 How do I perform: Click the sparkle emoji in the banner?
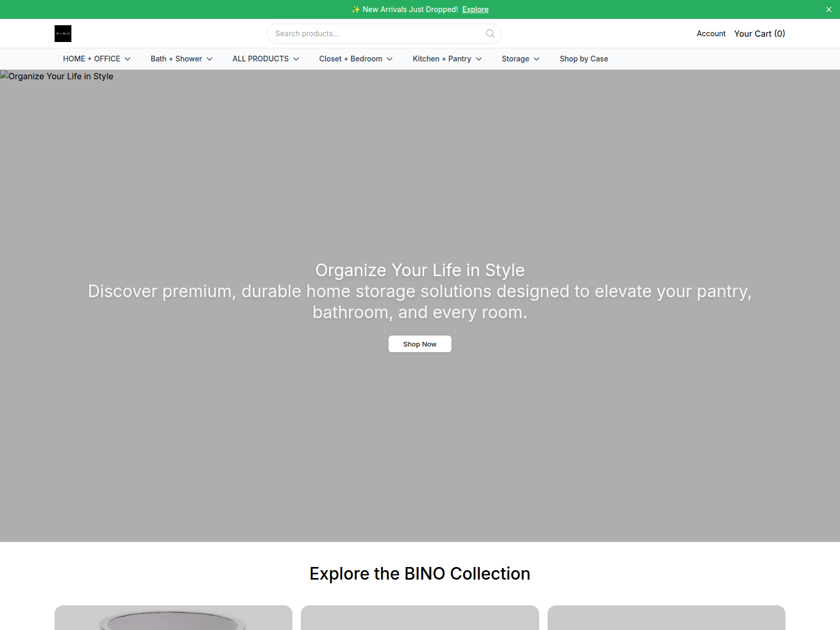pos(356,9)
